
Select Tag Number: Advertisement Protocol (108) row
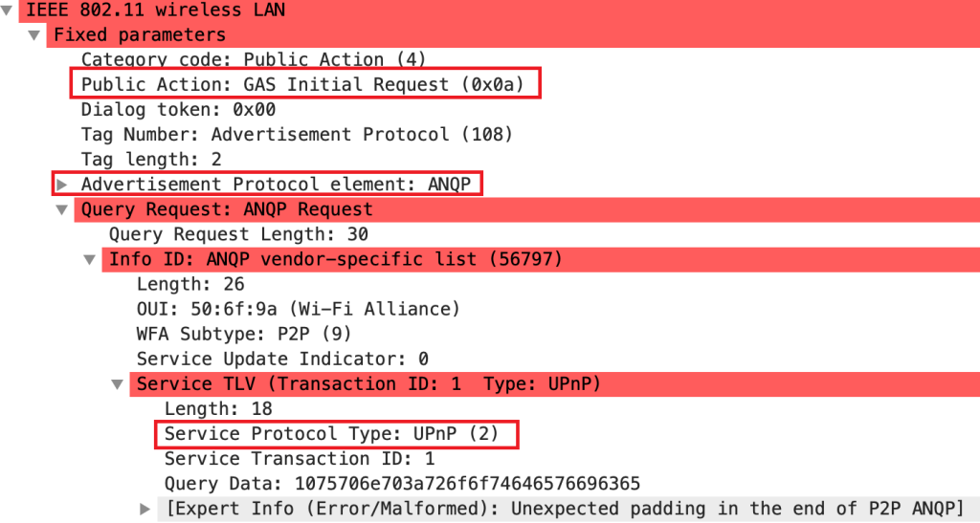pos(297,135)
